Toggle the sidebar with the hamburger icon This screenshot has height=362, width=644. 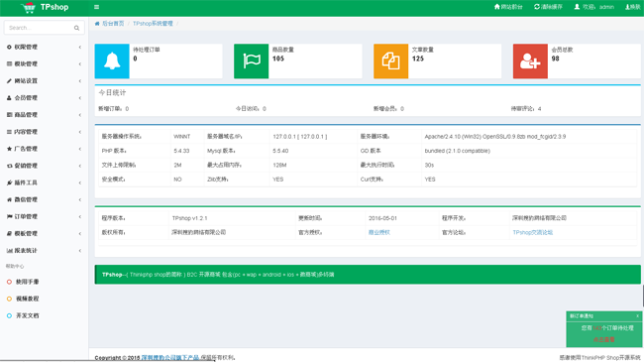(x=96, y=7)
